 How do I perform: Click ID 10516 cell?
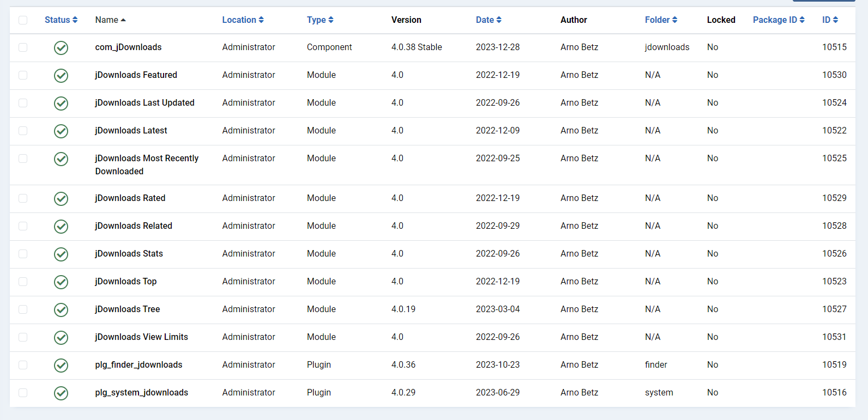click(834, 393)
